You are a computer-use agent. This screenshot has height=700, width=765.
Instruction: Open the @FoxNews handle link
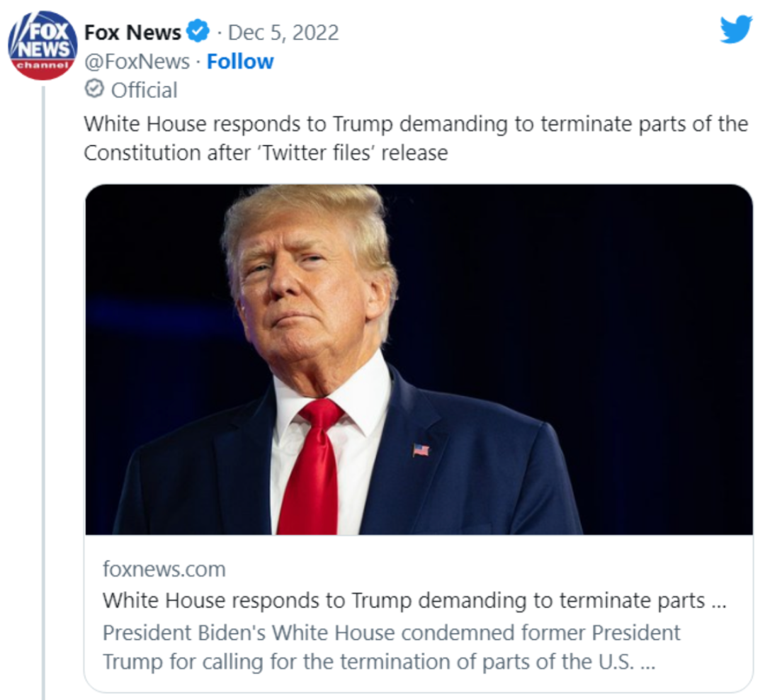(x=137, y=62)
